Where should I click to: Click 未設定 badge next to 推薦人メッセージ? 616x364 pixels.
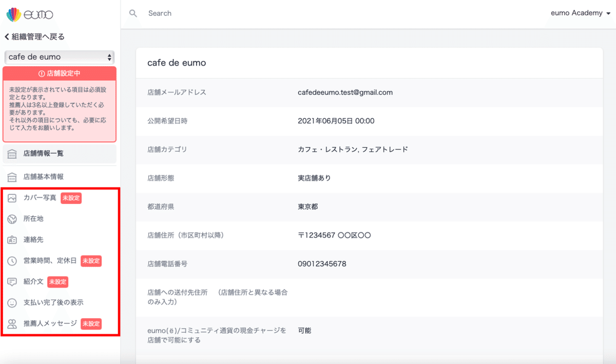[91, 324]
